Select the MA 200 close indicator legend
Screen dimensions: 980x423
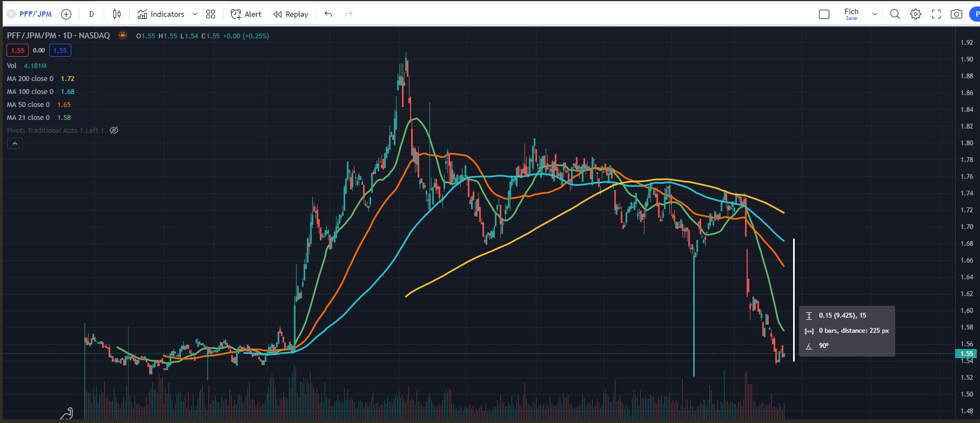coord(41,78)
